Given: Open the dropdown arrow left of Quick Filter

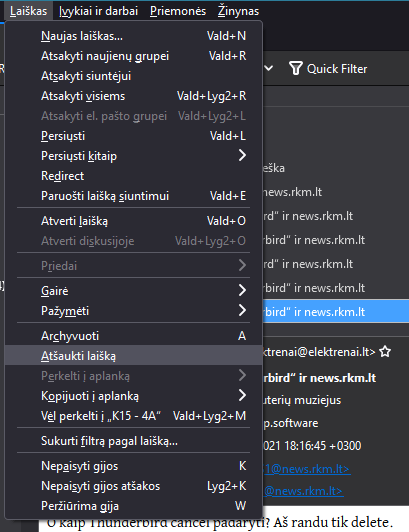Looking at the screenshot, I should pos(268,69).
